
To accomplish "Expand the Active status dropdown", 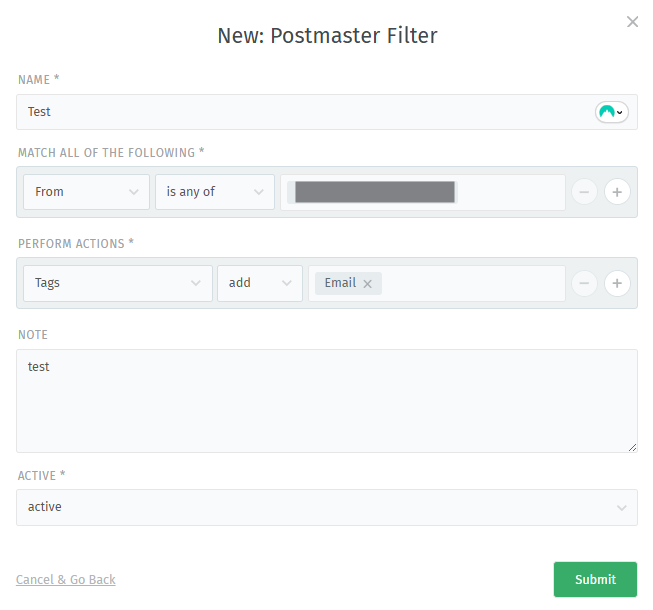I will tap(326, 507).
